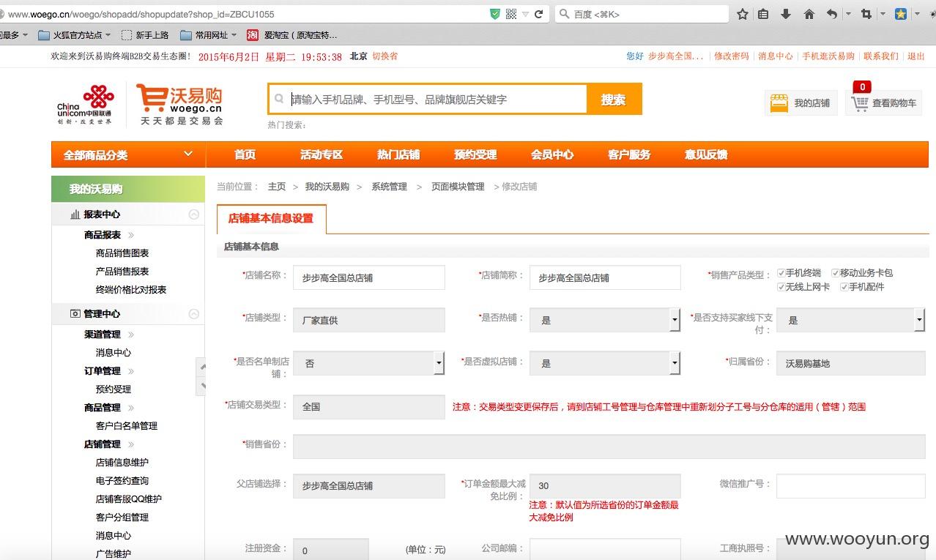The image size is (936, 560).
Task: Open 商品销售图表 in the sidebar
Action: pos(122,253)
